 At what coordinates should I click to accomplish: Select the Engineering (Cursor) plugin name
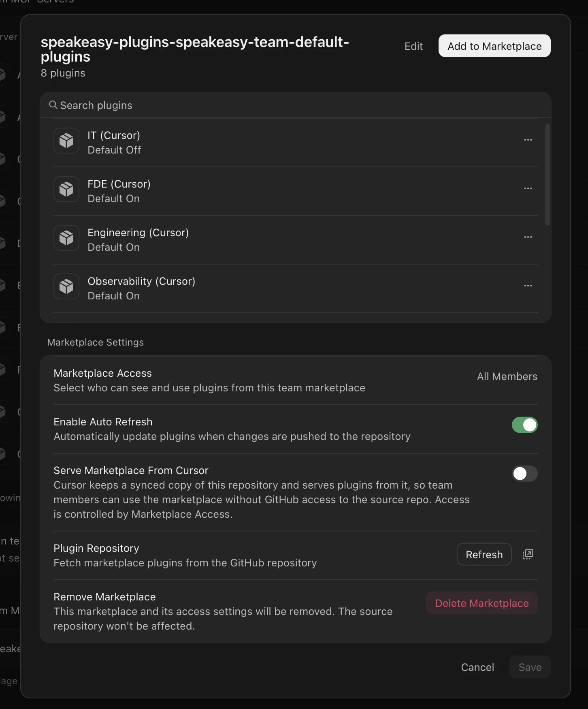tap(138, 233)
